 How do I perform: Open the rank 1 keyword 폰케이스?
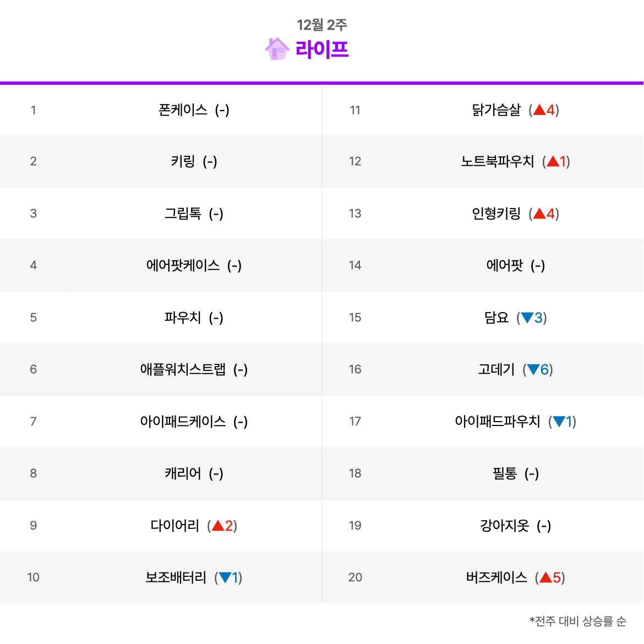[x=183, y=110]
